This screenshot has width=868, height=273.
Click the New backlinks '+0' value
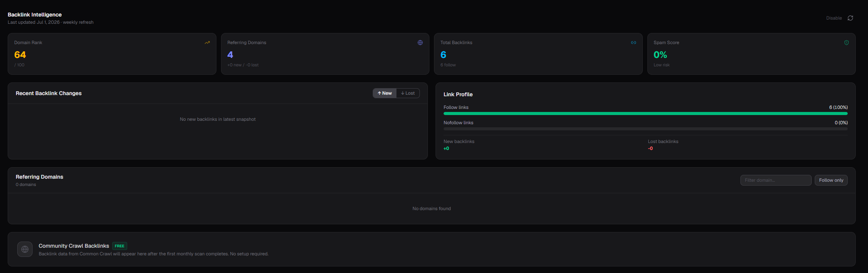pos(446,148)
